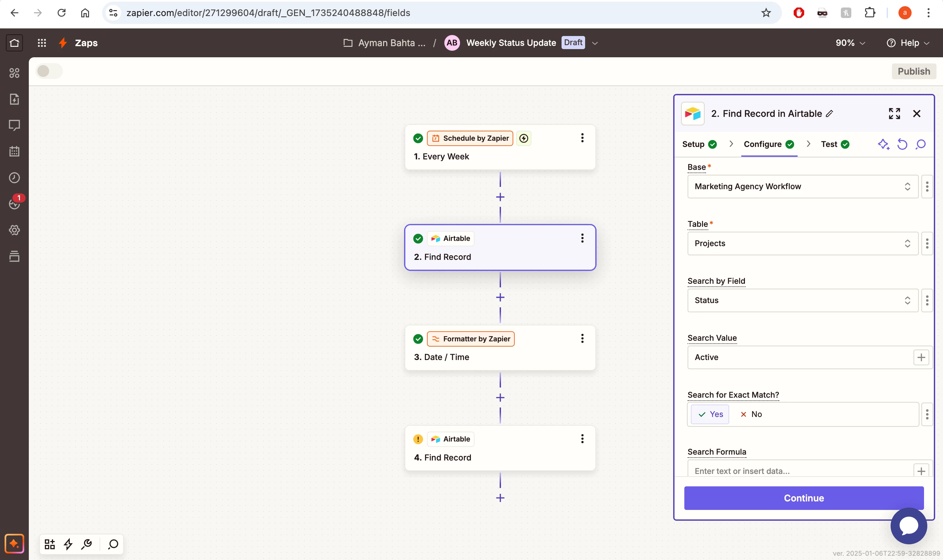
Task: Open the Base dropdown Marketing Agency Workflow
Action: [x=802, y=187]
